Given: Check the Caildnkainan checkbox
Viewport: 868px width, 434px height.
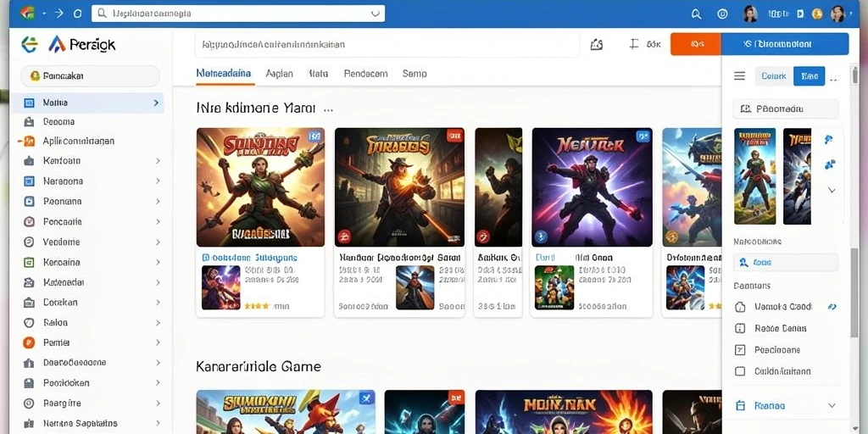Looking at the screenshot, I should tap(739, 371).
